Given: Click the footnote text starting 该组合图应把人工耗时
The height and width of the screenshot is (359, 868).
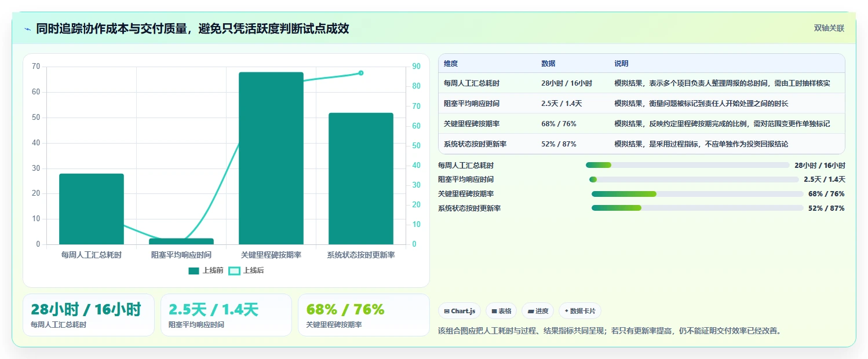Looking at the screenshot, I should pos(610,331).
